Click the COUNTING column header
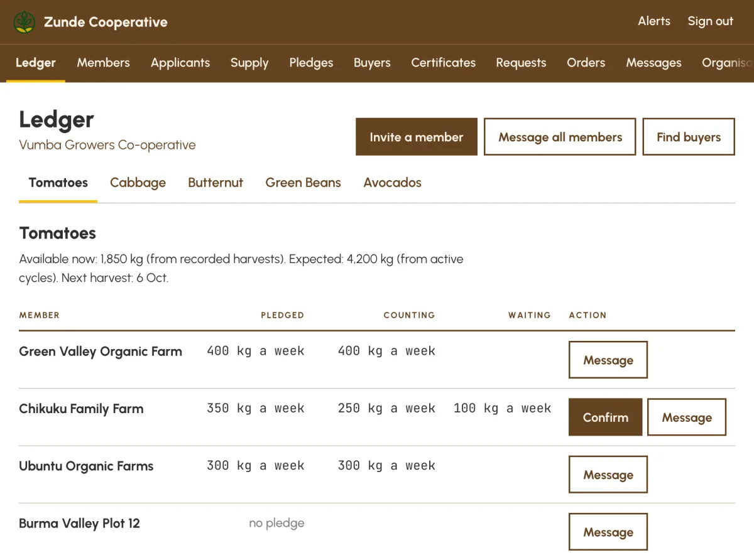 409,315
